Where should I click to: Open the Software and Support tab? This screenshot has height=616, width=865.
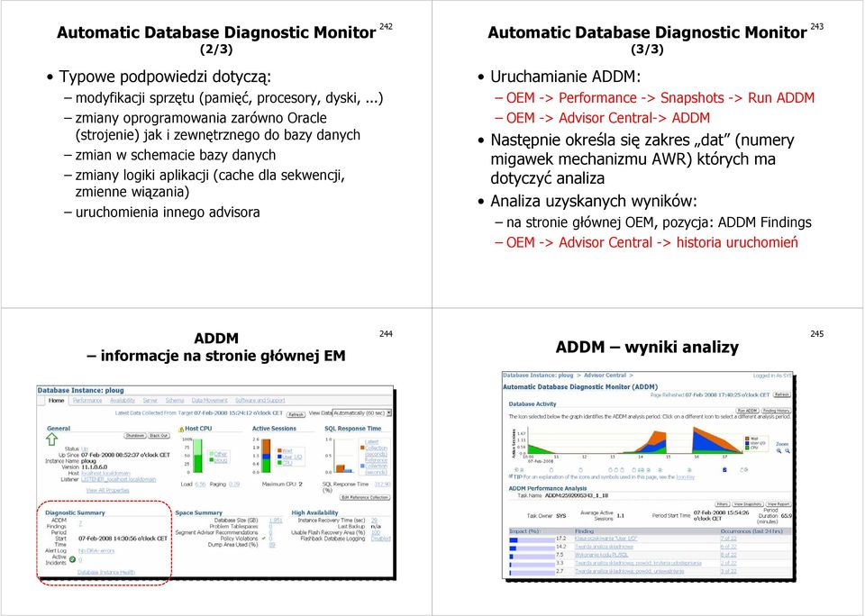click(x=260, y=401)
